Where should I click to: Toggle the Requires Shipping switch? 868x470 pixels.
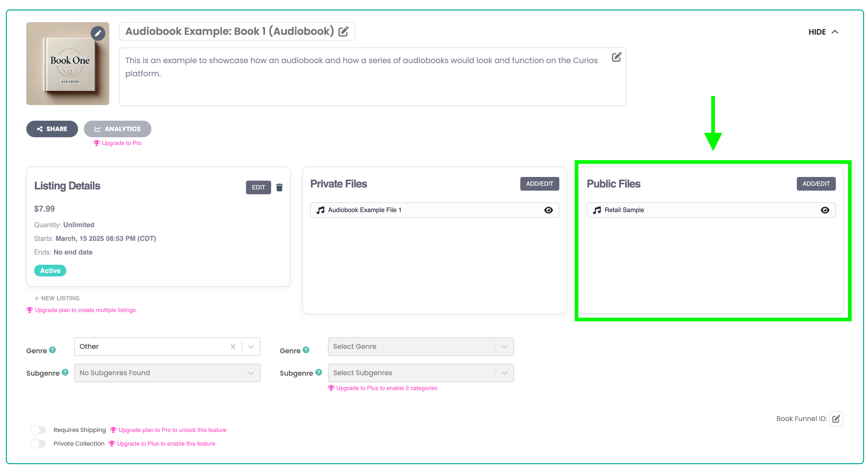pyautogui.click(x=38, y=430)
